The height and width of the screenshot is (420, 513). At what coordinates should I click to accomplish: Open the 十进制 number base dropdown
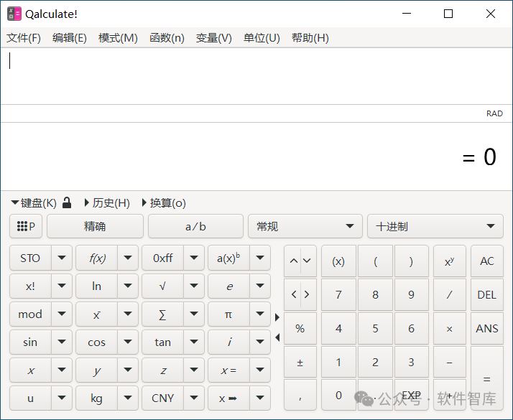(435, 226)
